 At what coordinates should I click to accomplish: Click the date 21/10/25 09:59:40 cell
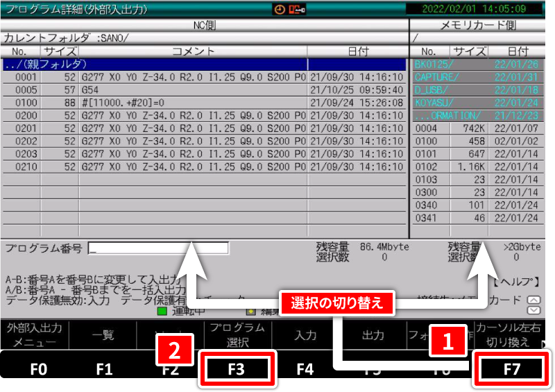tap(357, 90)
